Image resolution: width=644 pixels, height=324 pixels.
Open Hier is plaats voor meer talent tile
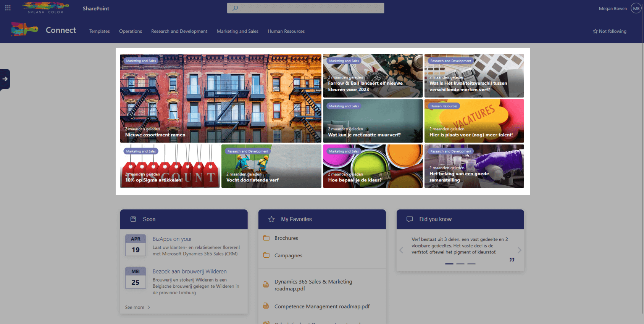point(474,121)
